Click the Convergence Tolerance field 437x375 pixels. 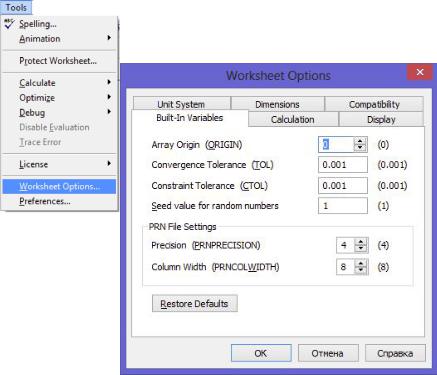(343, 165)
